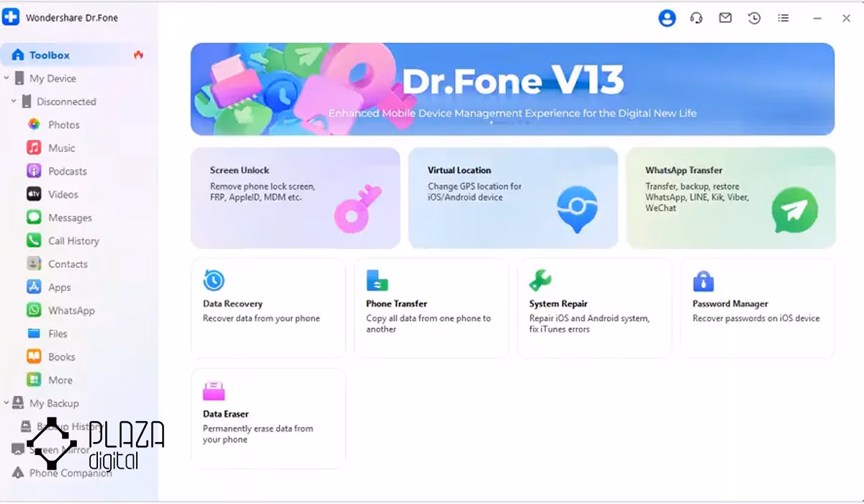Viewport: 864px width, 504px height.
Task: Click the Toolbox flame hot icon
Action: click(138, 55)
